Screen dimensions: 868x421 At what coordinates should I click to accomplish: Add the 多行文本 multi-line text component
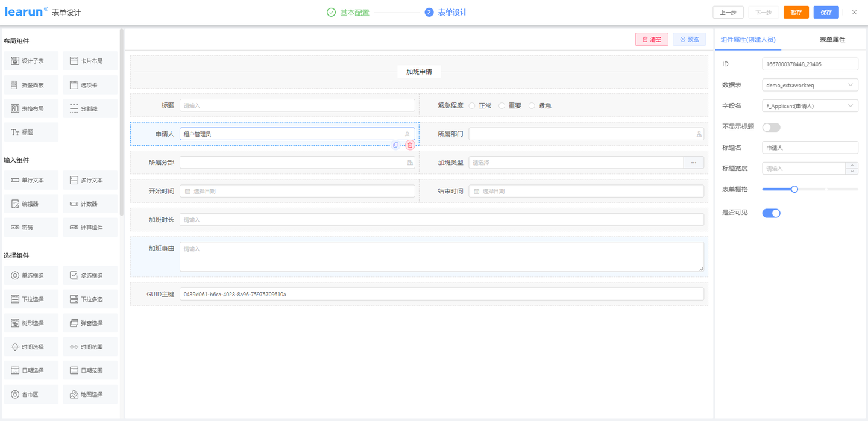(x=90, y=180)
